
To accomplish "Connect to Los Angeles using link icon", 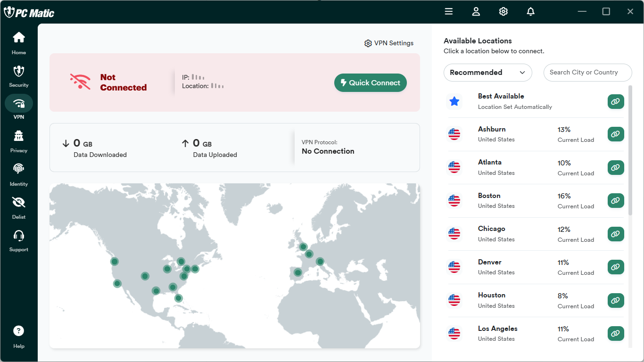I will [x=616, y=334].
